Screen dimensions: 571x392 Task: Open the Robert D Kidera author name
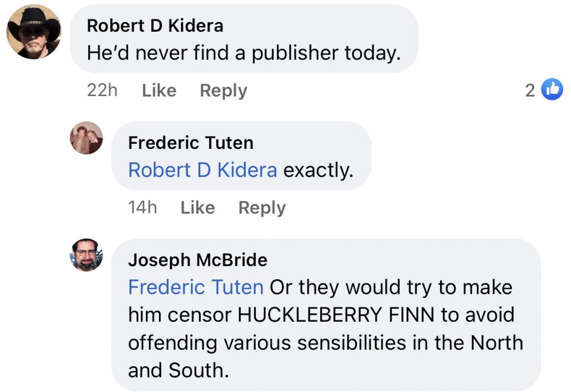pyautogui.click(x=155, y=26)
